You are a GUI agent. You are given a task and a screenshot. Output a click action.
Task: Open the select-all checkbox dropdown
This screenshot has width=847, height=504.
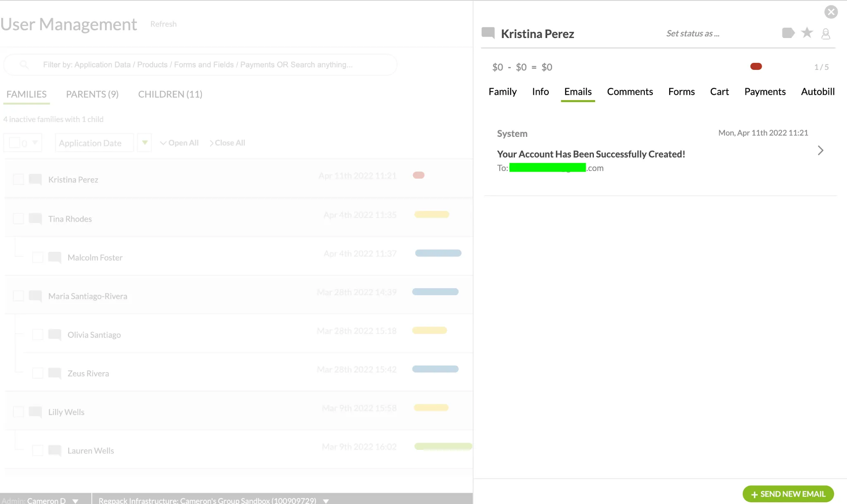35,143
